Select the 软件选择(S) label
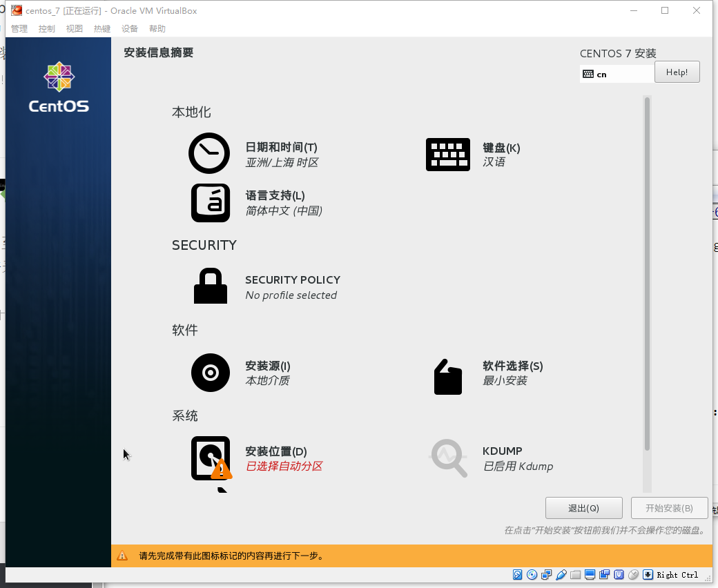The image size is (718, 588). pyautogui.click(x=513, y=366)
